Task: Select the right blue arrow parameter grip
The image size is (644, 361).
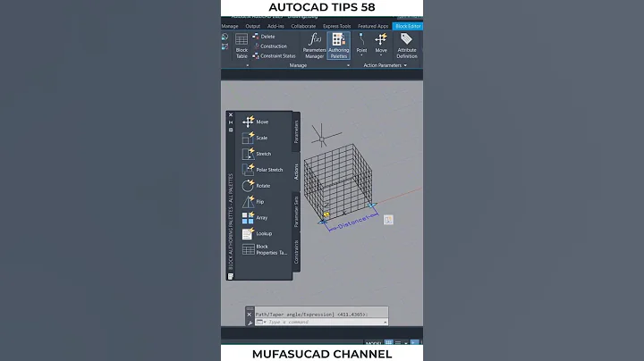Action: point(372,206)
